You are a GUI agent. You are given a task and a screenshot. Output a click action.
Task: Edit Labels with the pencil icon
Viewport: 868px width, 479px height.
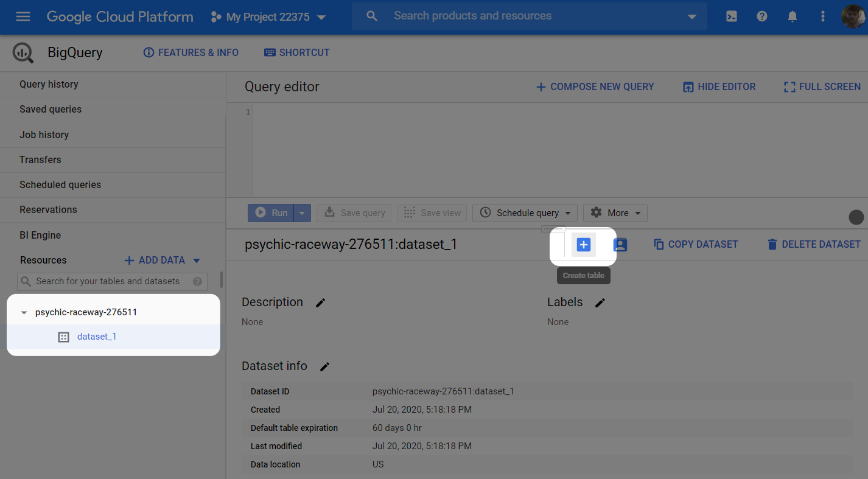(600, 302)
